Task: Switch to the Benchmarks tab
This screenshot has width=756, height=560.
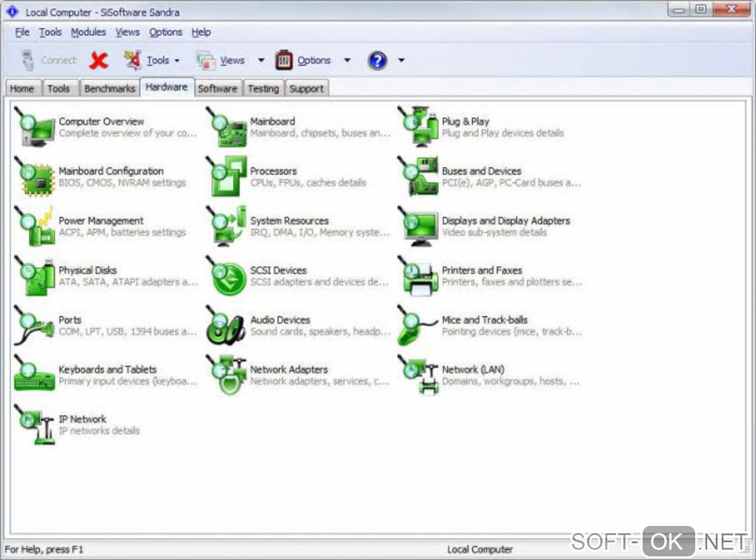Action: (110, 89)
